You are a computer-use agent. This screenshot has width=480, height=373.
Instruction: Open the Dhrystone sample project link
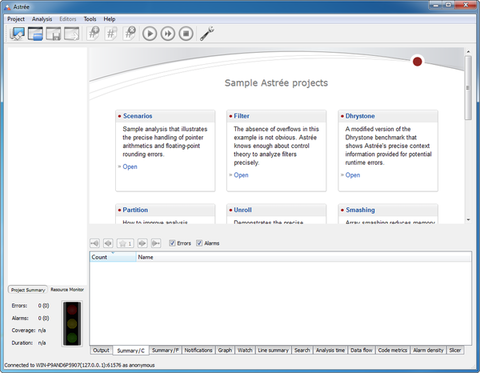[353, 175]
